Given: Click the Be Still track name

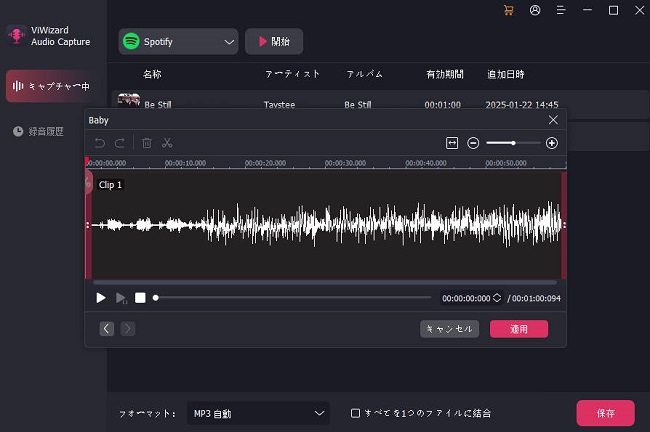Looking at the screenshot, I should pos(158,105).
